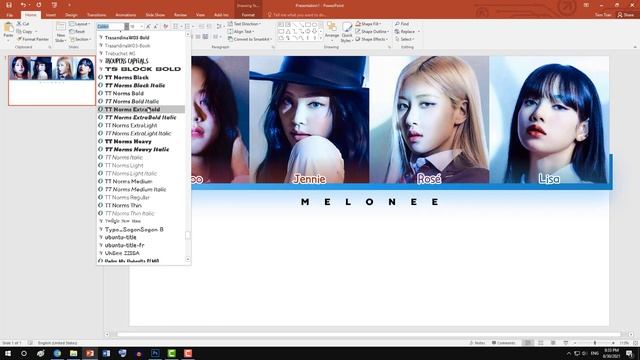Select TT Norms Heavy font

pyautogui.click(x=141, y=141)
